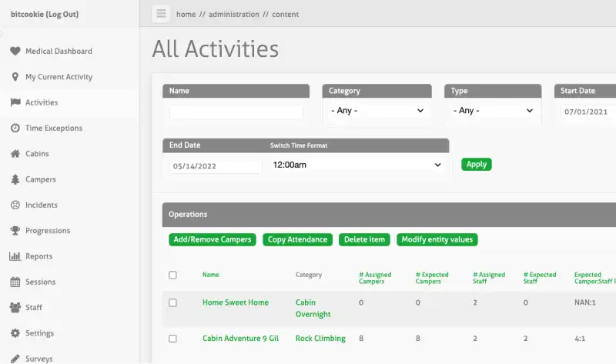Click the Progressions trophy icon
Screen dimensions: 616x364
click(x=15, y=231)
